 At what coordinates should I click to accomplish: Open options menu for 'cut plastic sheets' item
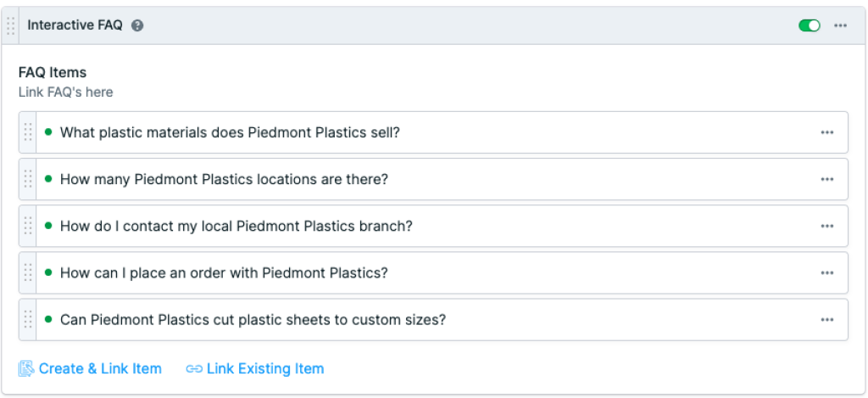point(827,319)
